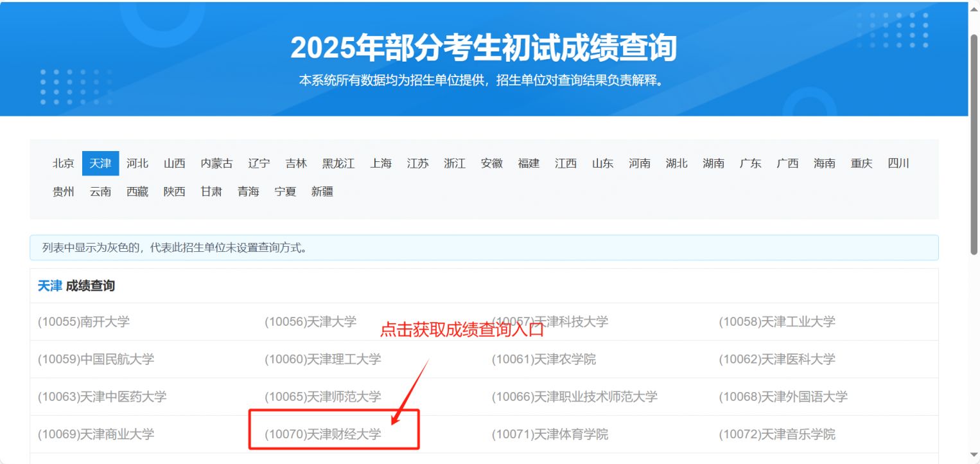
Task: Choose the 四川 province tab
Action: point(898,163)
